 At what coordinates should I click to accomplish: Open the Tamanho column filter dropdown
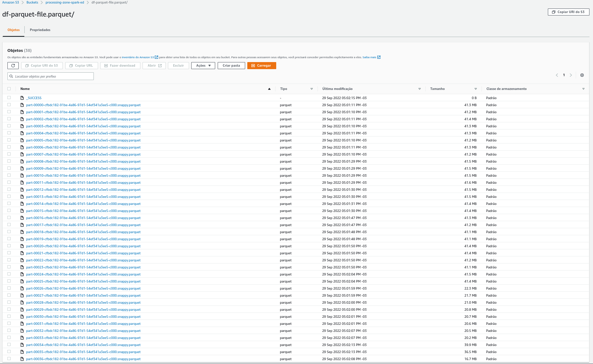click(475, 89)
